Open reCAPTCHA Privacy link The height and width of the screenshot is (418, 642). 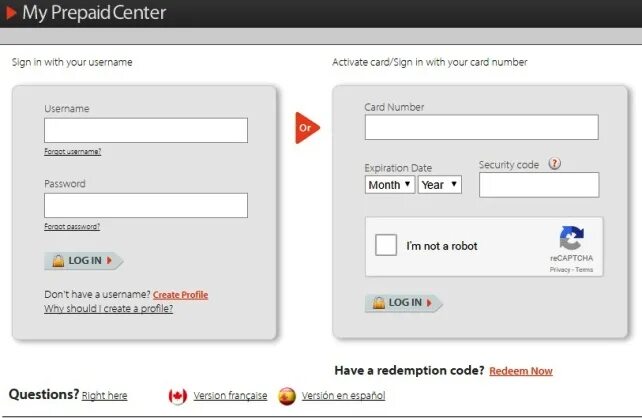coord(560,270)
